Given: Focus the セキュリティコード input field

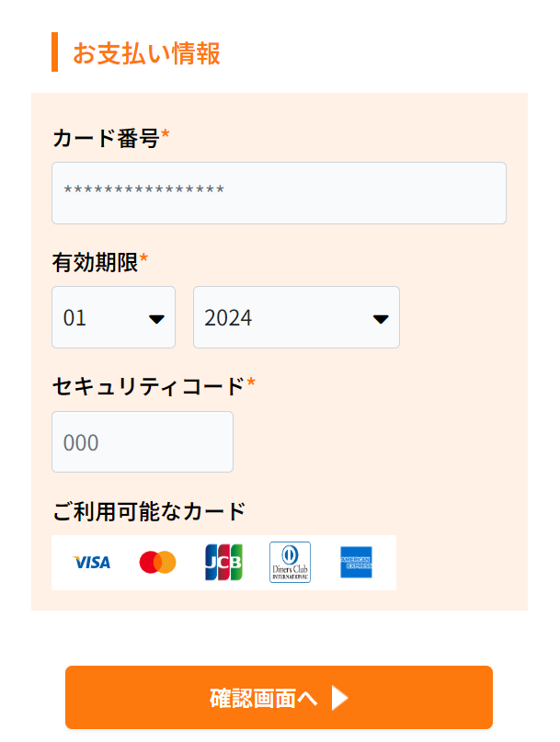Looking at the screenshot, I should point(143,442).
